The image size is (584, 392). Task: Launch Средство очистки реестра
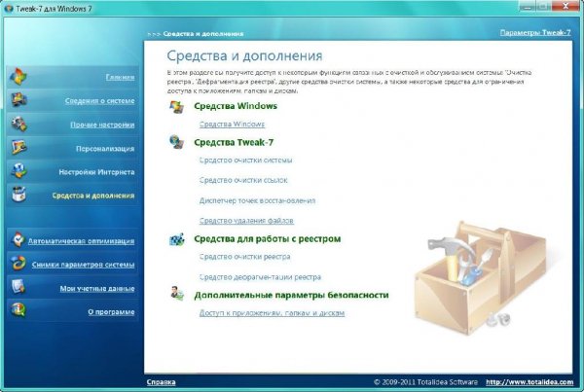244,257
